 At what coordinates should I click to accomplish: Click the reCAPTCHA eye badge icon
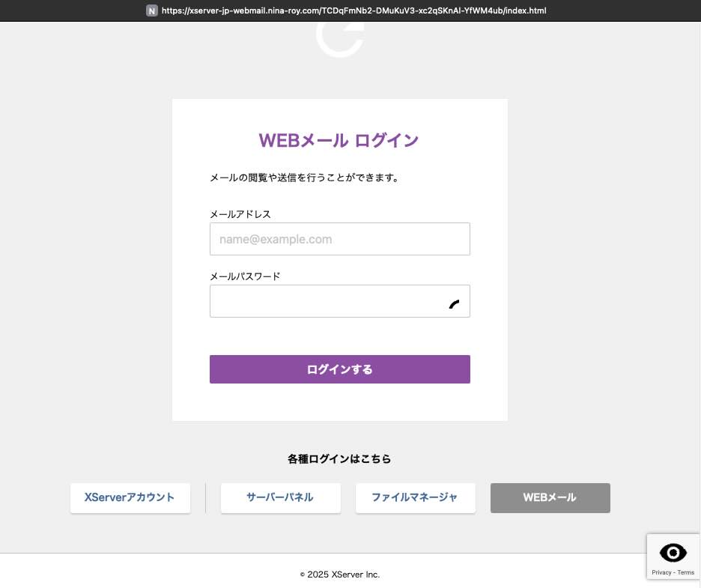point(673,553)
